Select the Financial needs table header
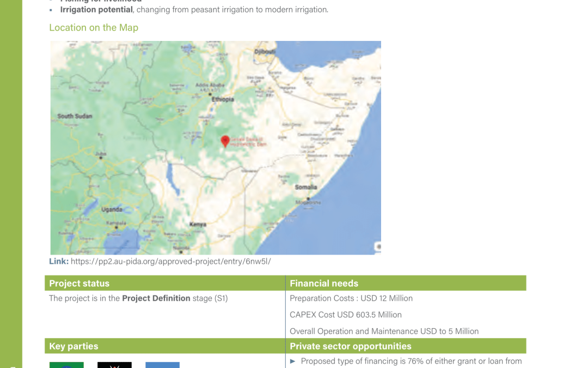This screenshot has width=588, height=368. coord(324,283)
